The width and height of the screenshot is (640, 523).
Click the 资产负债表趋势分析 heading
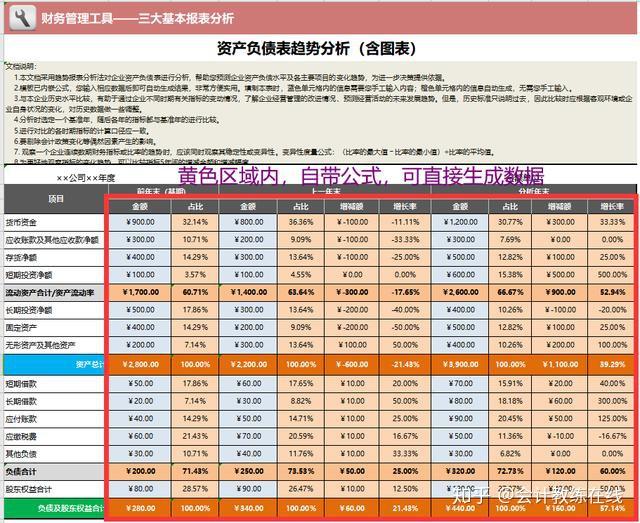point(317,49)
